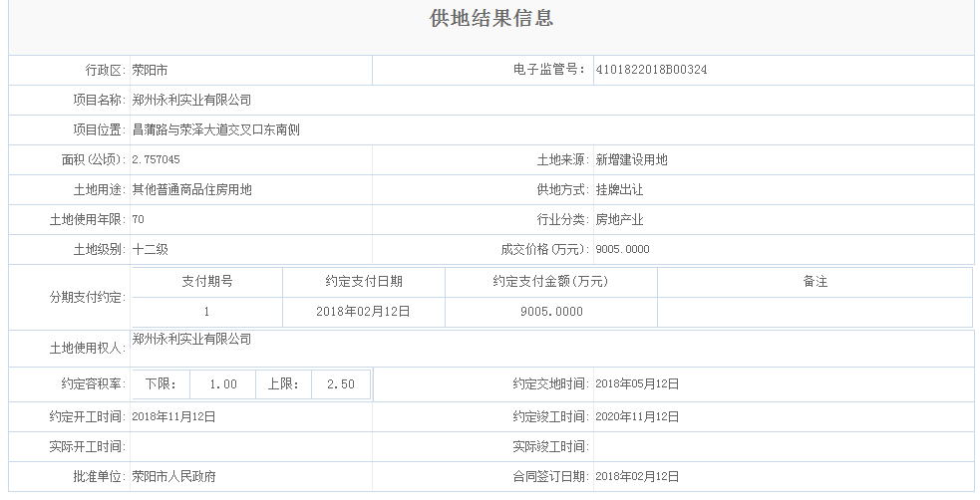Click the 上限 label
Viewport: 980px width, 500px height.
point(283,384)
